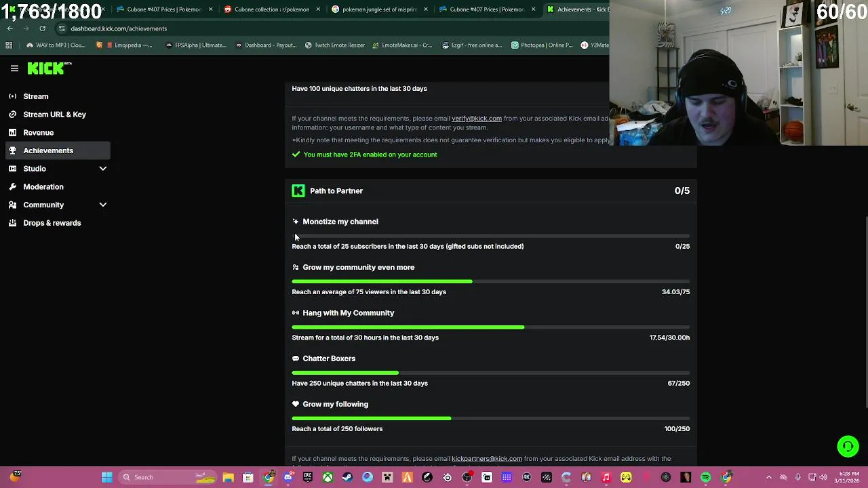Image resolution: width=868 pixels, height=488 pixels.
Task: Click the green 2FA checkmark icon
Action: (x=296, y=155)
